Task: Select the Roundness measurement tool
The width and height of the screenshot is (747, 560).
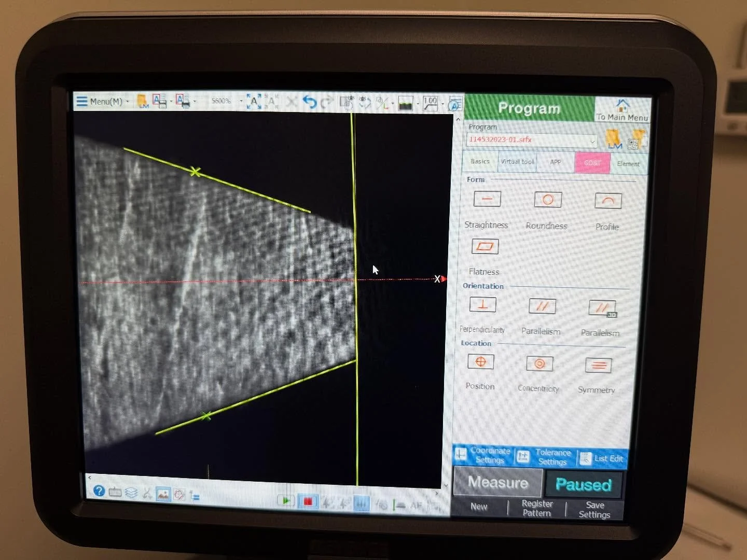Action: (547, 200)
